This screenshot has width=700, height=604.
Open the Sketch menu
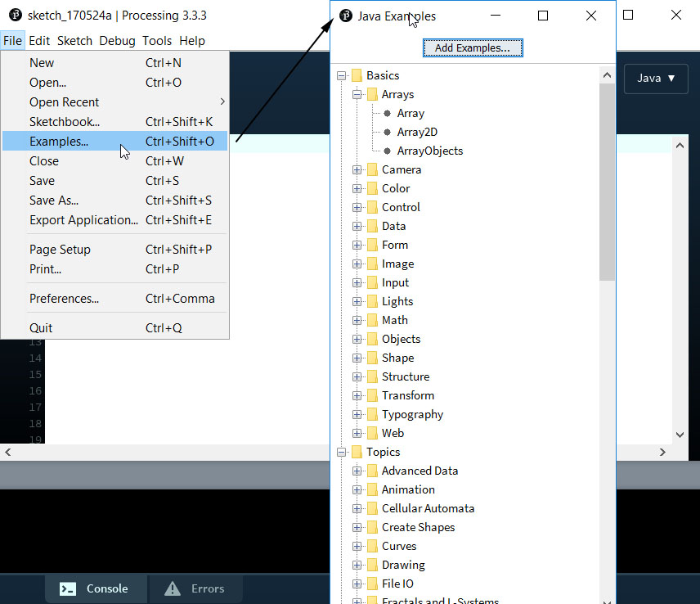[74, 41]
